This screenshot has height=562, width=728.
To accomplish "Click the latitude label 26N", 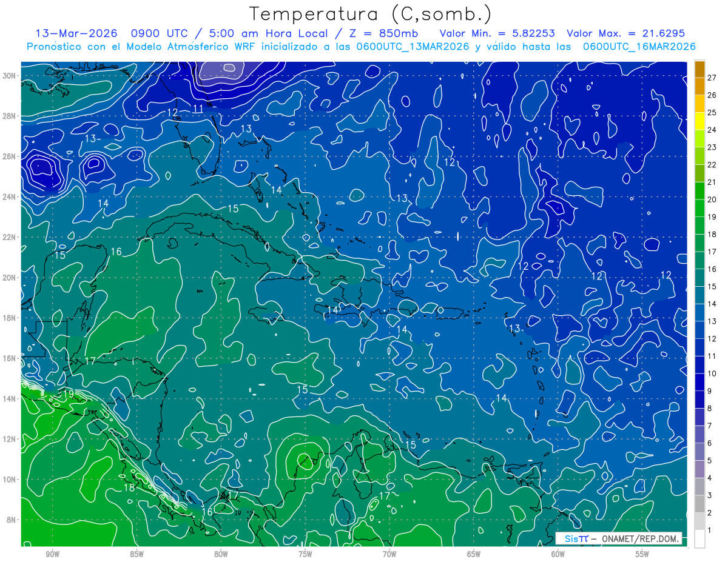I will click(x=9, y=156).
